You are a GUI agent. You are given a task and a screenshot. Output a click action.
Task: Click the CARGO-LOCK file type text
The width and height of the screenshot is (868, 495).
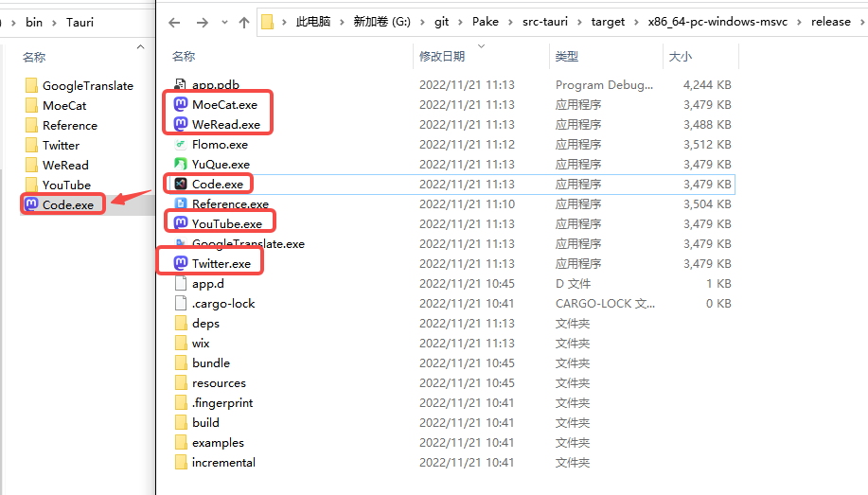pyautogui.click(x=605, y=304)
